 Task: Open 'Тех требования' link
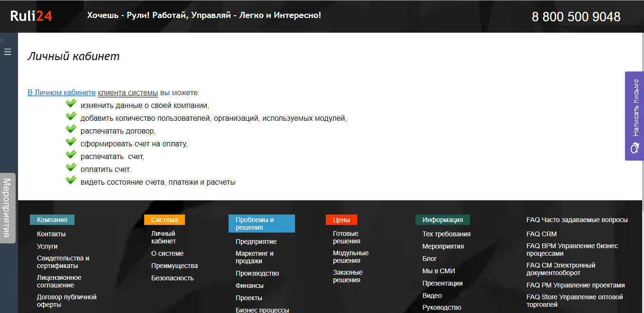[447, 234]
